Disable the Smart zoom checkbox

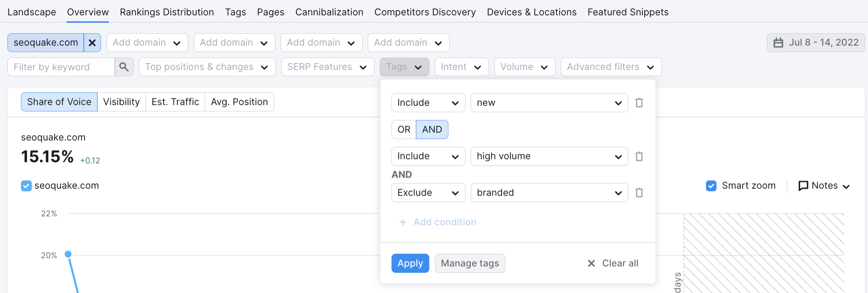711,186
